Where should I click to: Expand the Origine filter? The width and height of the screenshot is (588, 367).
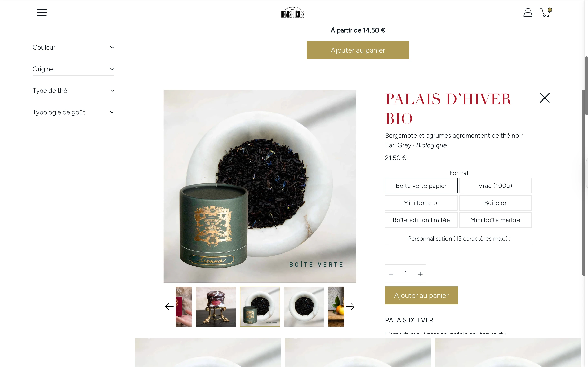(73, 69)
